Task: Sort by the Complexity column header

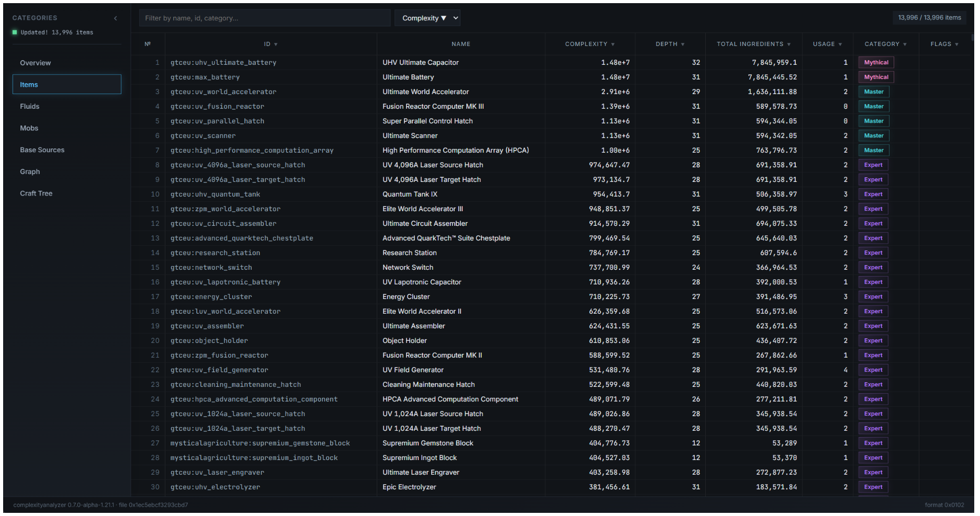Action: (590, 44)
